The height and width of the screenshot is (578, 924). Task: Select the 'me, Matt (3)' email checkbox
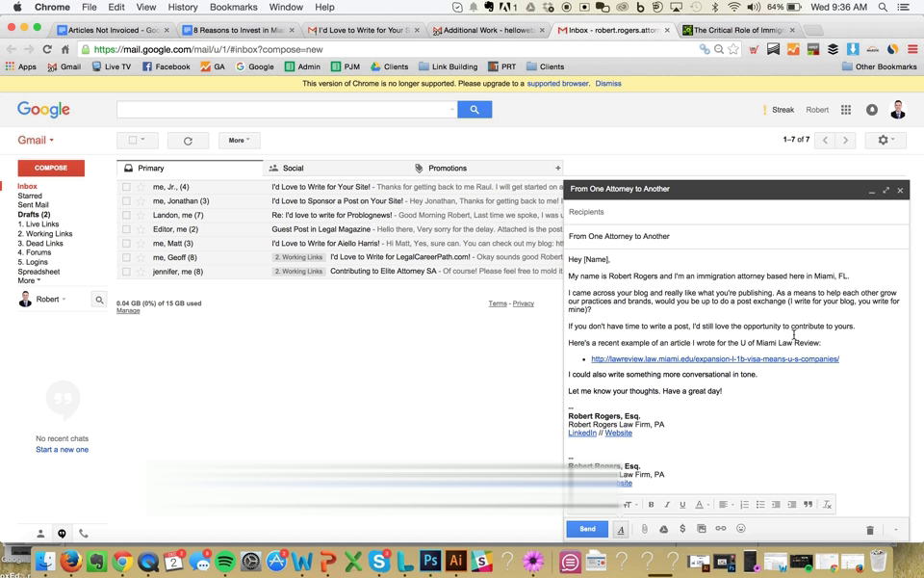click(x=126, y=244)
